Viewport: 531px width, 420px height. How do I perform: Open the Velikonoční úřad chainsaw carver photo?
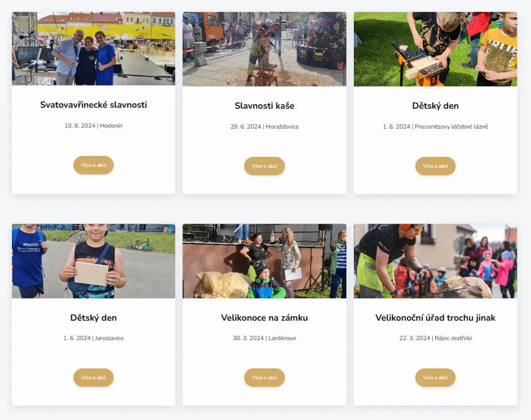435,261
